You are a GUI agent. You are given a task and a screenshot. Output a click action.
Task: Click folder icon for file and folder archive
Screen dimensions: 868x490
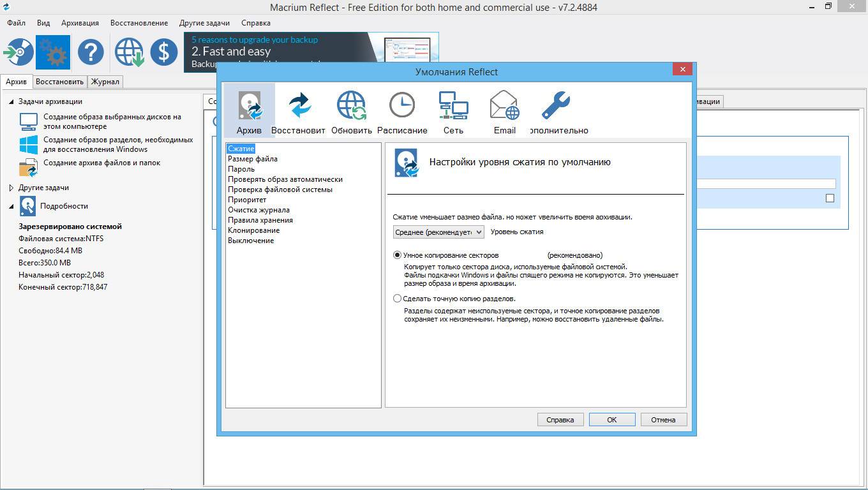click(29, 167)
